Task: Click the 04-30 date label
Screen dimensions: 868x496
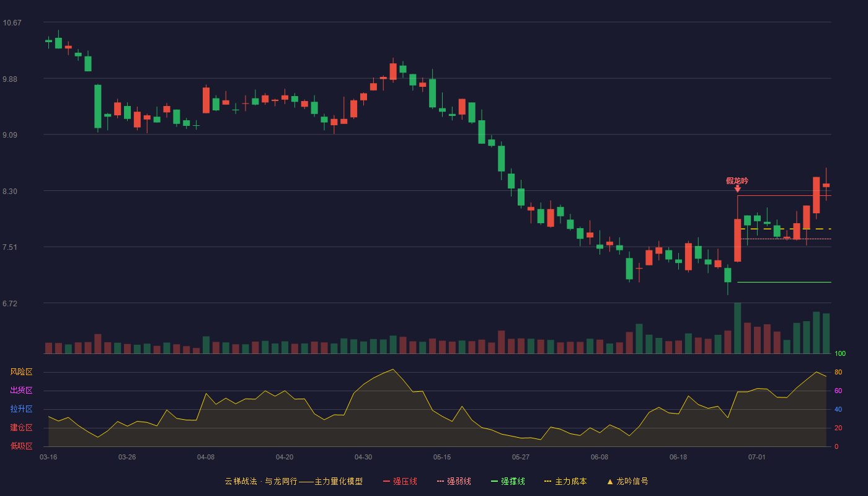Action: pyautogui.click(x=363, y=457)
